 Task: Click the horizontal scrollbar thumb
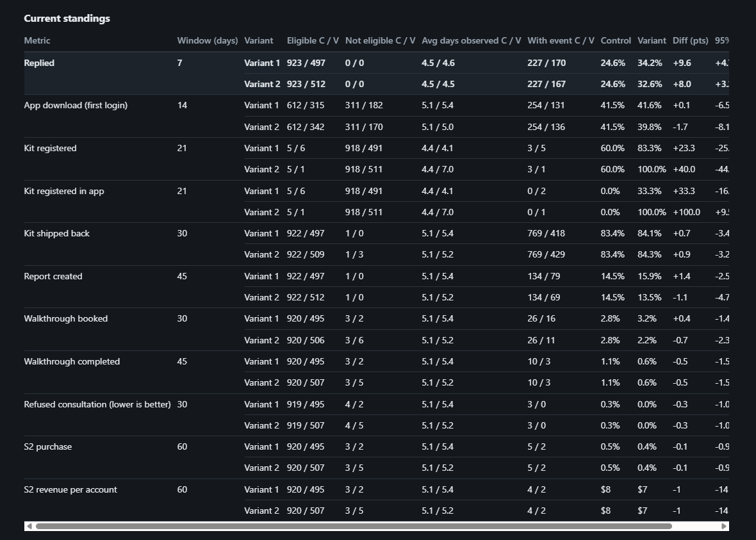pos(354,526)
